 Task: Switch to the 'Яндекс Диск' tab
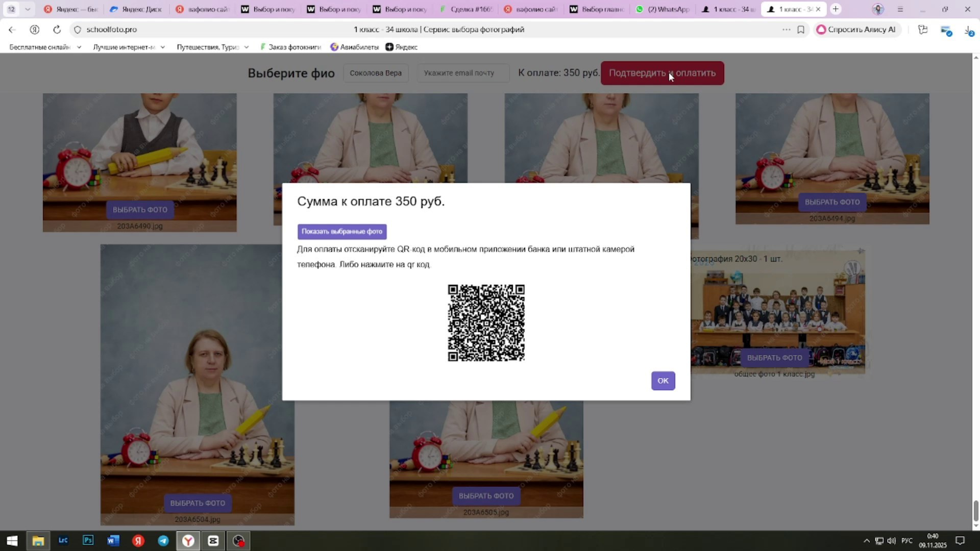point(136,9)
